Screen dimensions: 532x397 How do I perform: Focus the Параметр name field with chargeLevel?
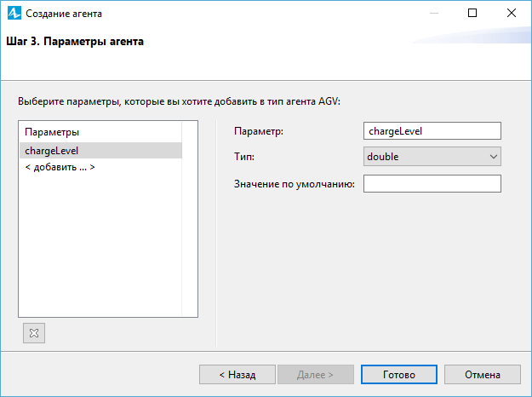(432, 130)
